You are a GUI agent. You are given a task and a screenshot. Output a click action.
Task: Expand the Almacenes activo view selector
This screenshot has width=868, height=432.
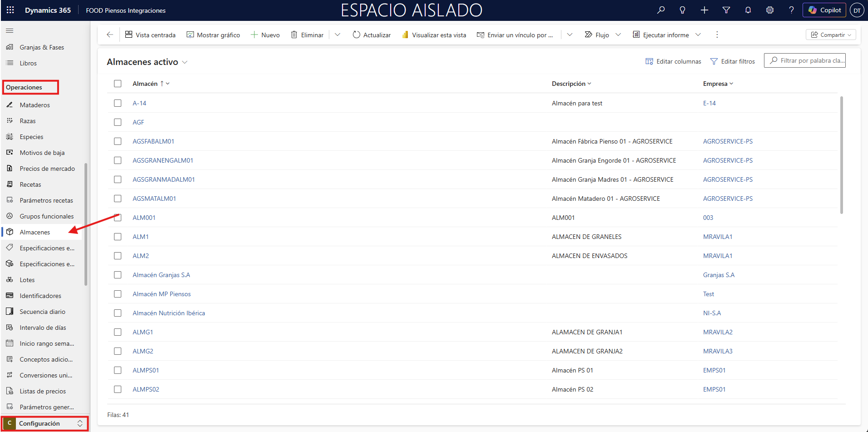pyautogui.click(x=185, y=62)
